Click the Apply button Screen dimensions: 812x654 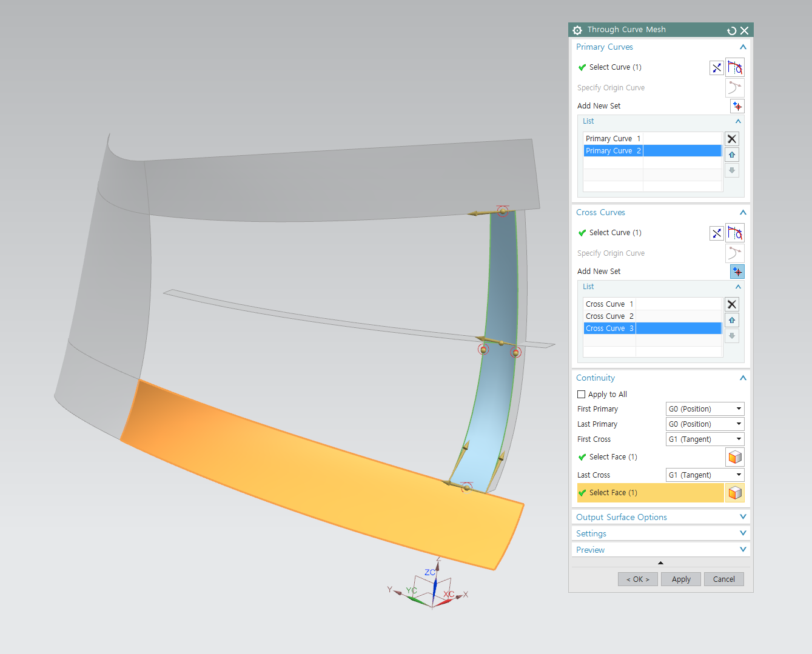pos(680,579)
